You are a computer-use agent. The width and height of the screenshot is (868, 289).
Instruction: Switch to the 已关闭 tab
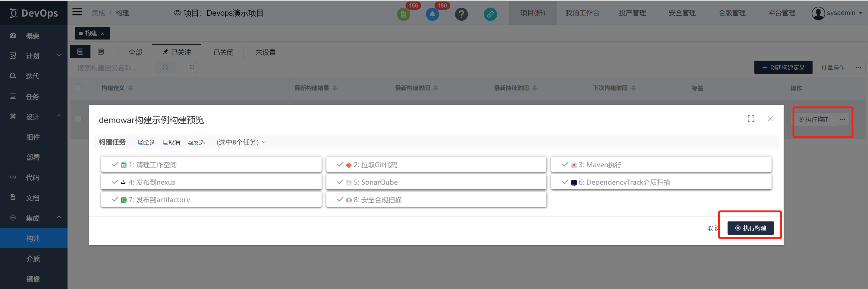tap(223, 52)
